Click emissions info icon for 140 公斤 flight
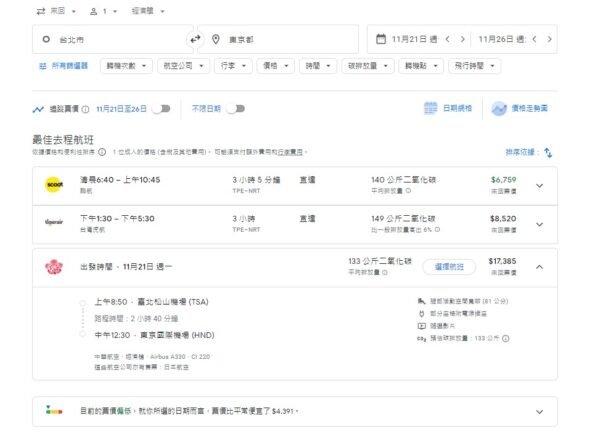600x439 pixels. [x=408, y=191]
